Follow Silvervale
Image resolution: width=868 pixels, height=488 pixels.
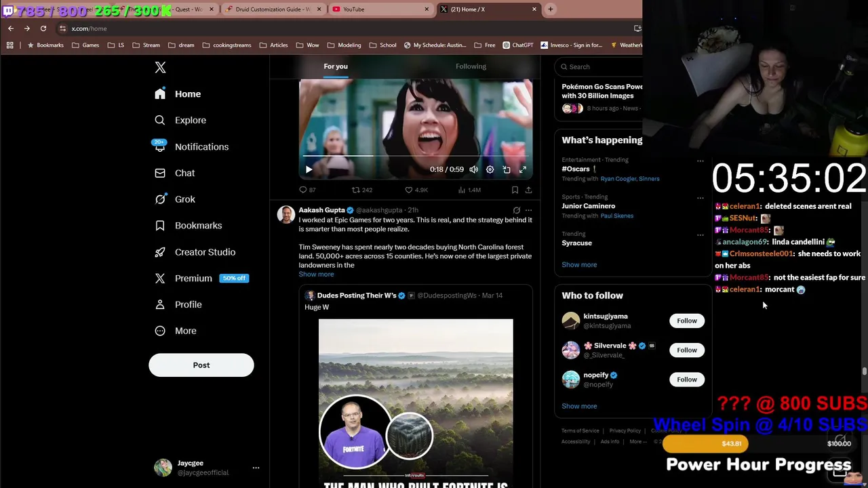[x=686, y=350]
